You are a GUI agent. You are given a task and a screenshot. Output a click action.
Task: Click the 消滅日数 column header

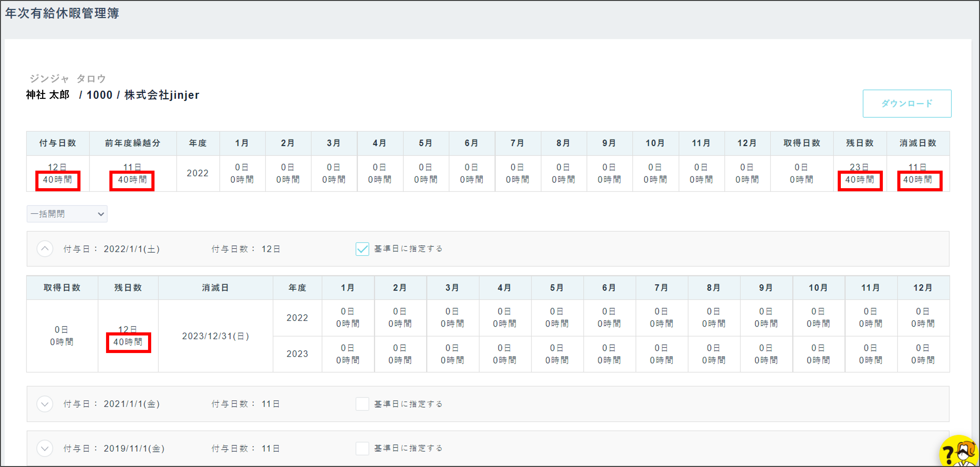click(x=918, y=143)
